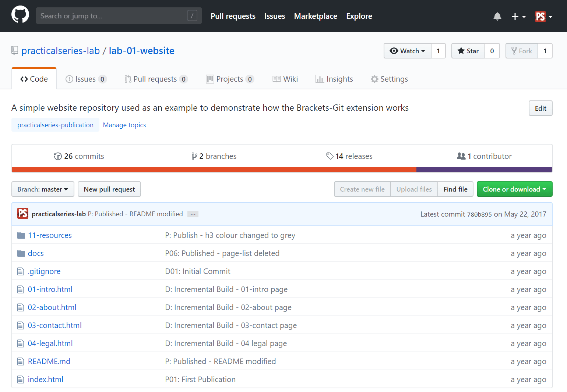Click the contributors people icon
567x392 pixels.
point(461,156)
